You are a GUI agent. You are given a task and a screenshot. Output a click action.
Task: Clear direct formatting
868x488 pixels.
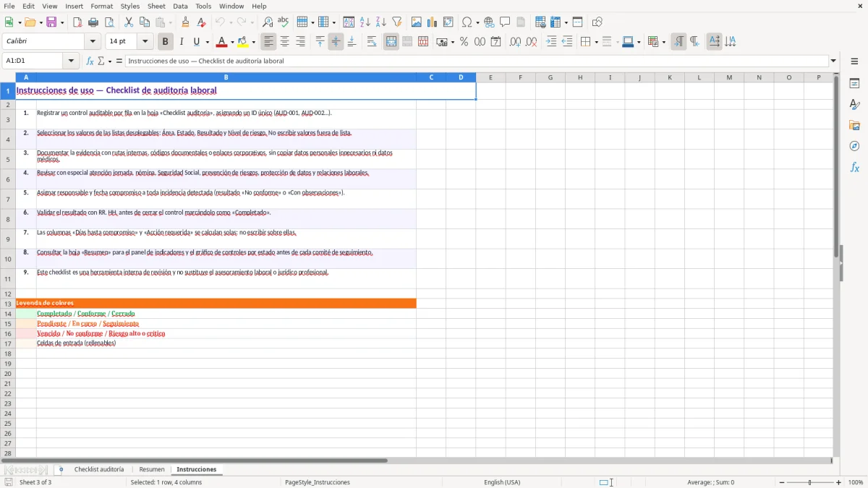click(x=202, y=22)
